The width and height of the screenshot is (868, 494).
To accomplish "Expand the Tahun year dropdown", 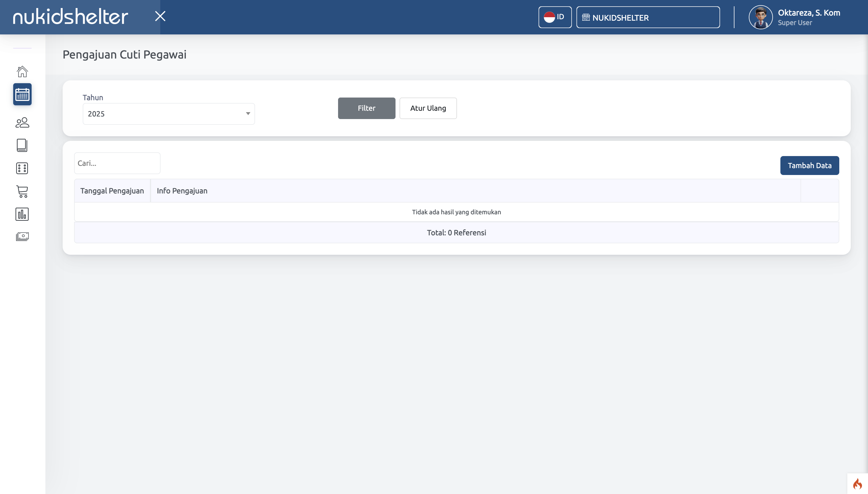I will click(168, 114).
